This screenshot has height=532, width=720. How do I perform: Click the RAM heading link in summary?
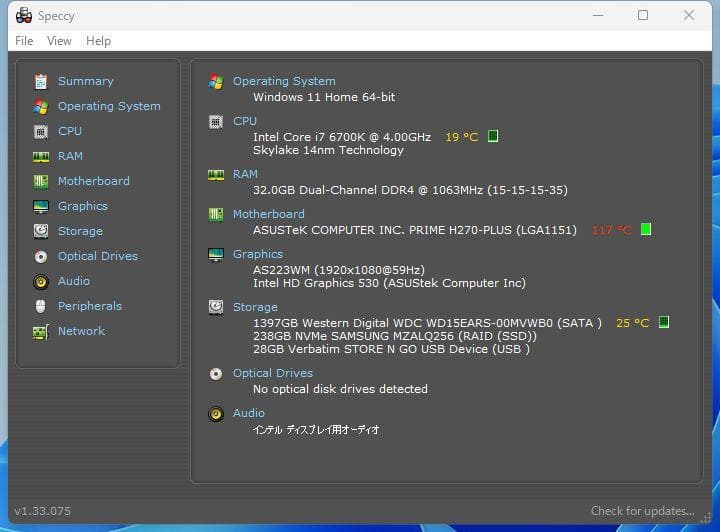coord(245,174)
